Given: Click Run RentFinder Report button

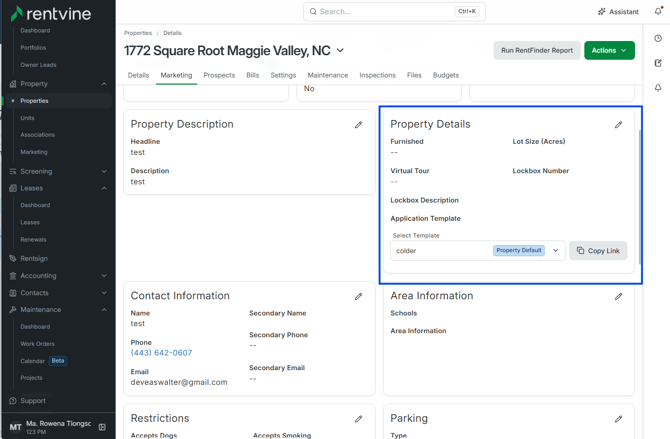Looking at the screenshot, I should pos(537,50).
